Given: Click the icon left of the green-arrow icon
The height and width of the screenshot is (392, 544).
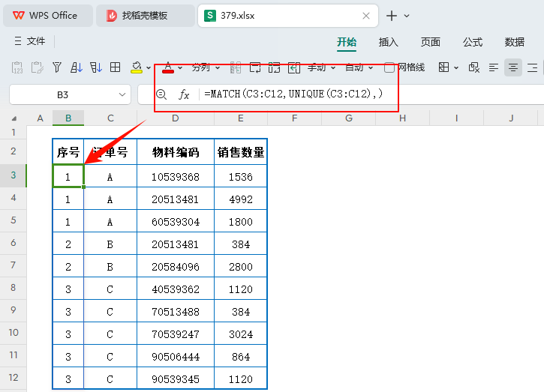Looking at the screenshot, I should (x=274, y=67).
